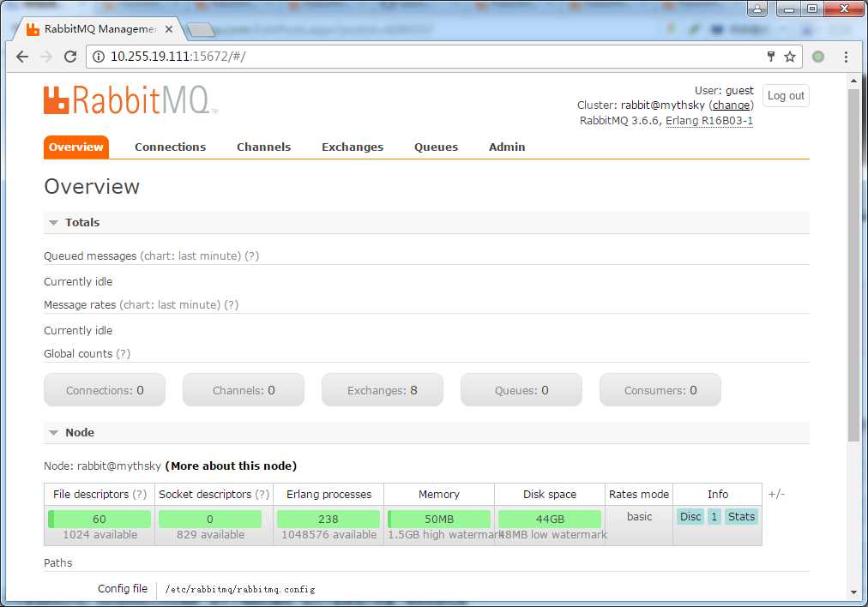This screenshot has height=607, width=868.
Task: View site information icon in address bar
Action: (x=98, y=57)
